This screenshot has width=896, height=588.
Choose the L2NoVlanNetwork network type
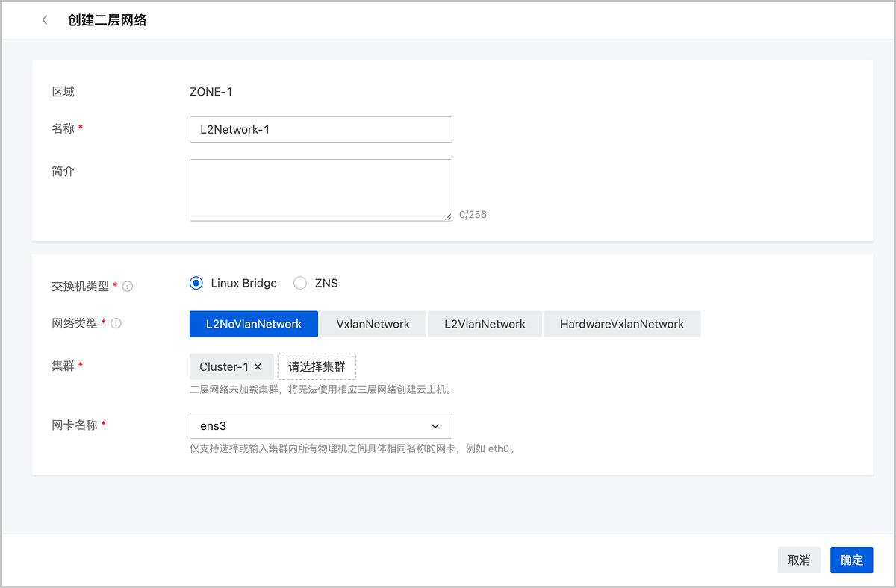(x=254, y=324)
